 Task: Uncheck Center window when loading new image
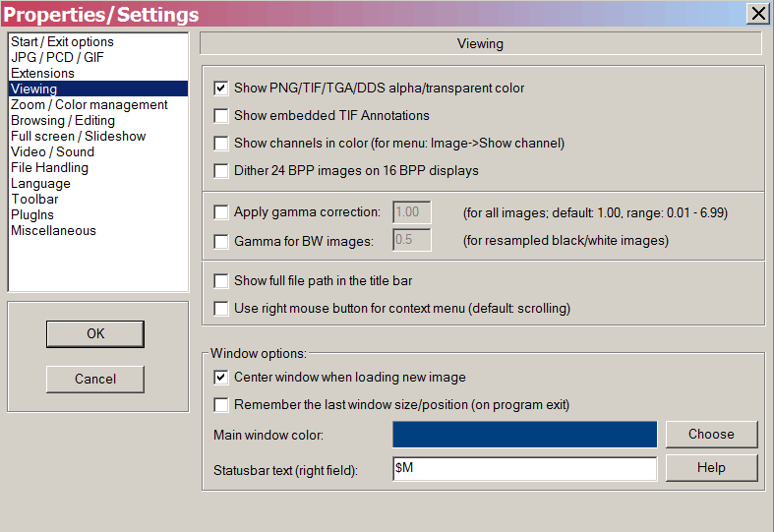(x=221, y=378)
